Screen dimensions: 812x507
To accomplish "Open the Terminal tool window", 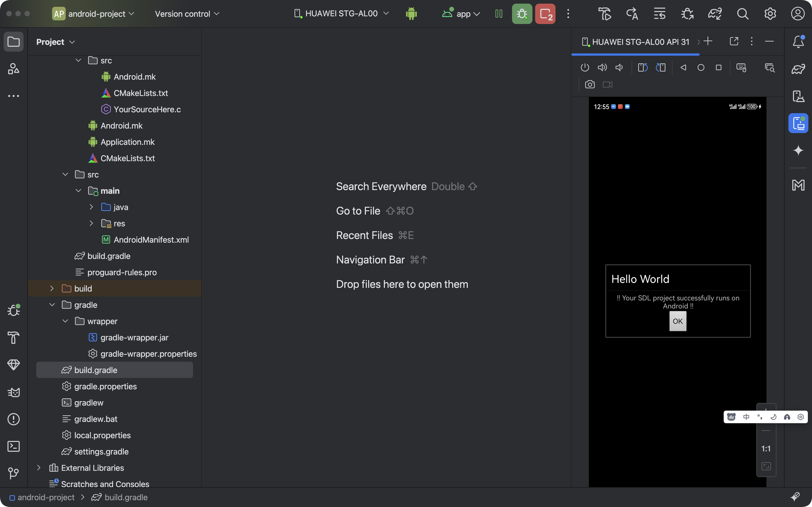I will point(13,446).
